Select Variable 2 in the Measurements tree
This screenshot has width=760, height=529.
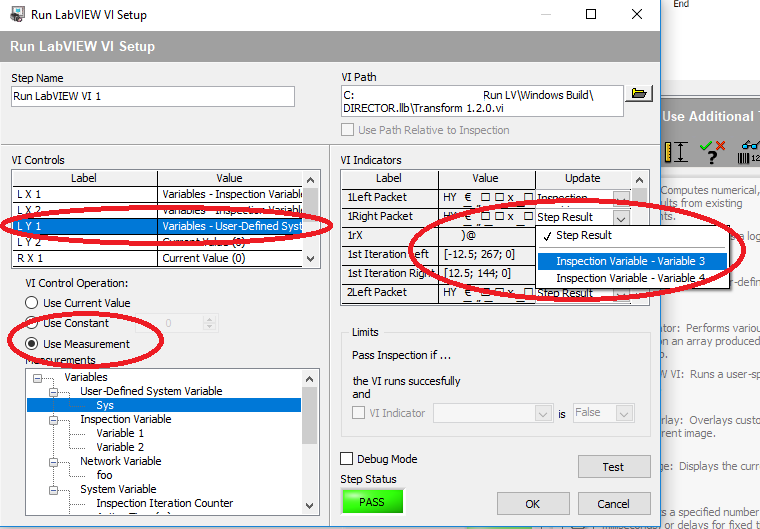pyautogui.click(x=120, y=447)
